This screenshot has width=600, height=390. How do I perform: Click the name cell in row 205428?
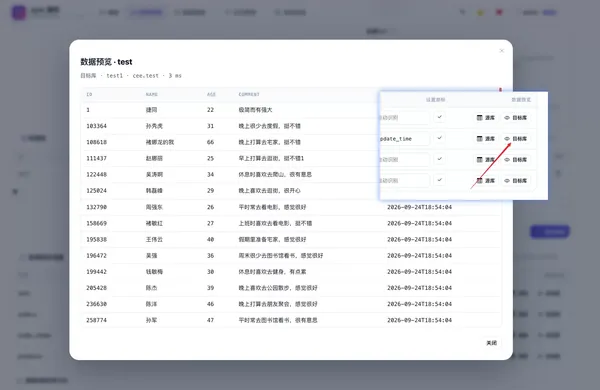coord(152,288)
